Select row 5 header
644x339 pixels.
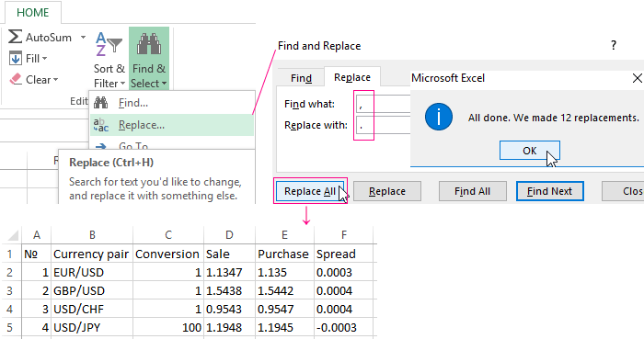(10, 328)
